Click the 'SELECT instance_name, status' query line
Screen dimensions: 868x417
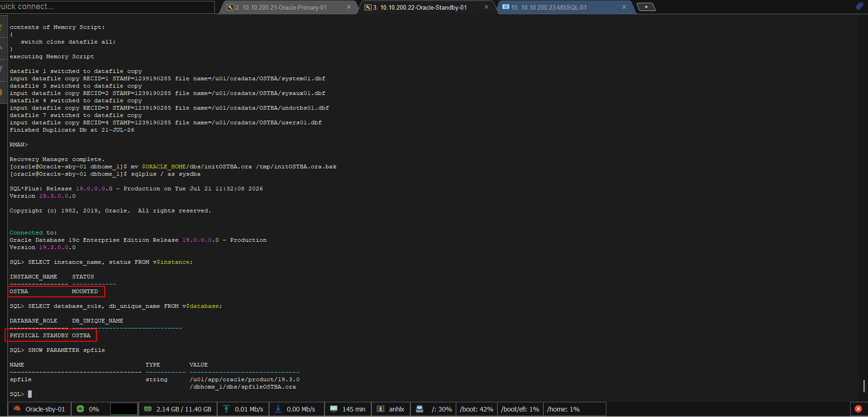101,262
